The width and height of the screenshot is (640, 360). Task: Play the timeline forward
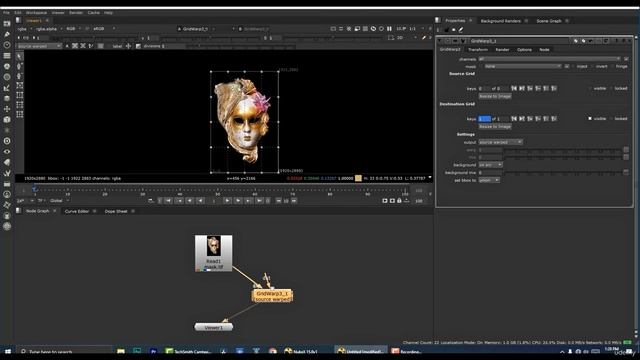pyautogui.click(x=227, y=200)
